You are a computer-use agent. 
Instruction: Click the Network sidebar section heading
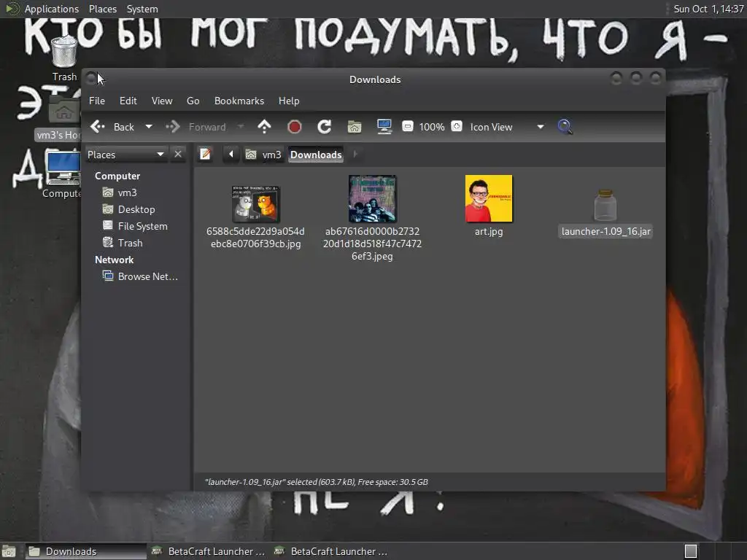tap(114, 260)
